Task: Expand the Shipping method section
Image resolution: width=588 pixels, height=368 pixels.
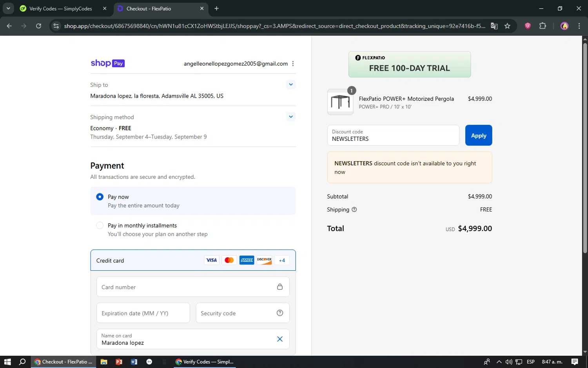Action: click(x=291, y=117)
